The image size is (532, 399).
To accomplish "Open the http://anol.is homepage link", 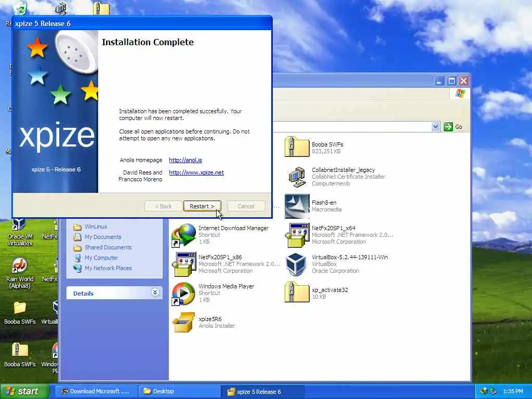I will (x=185, y=160).
